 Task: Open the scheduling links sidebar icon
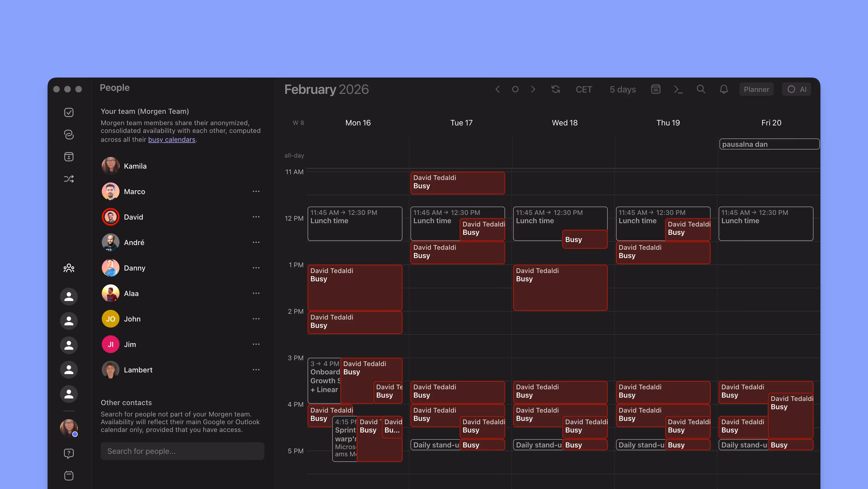tap(69, 135)
